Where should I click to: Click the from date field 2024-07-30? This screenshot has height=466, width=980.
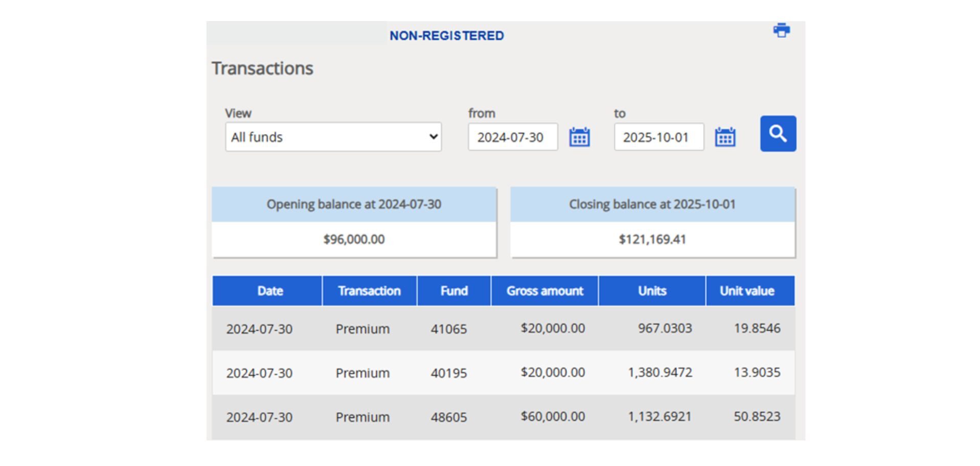click(512, 137)
